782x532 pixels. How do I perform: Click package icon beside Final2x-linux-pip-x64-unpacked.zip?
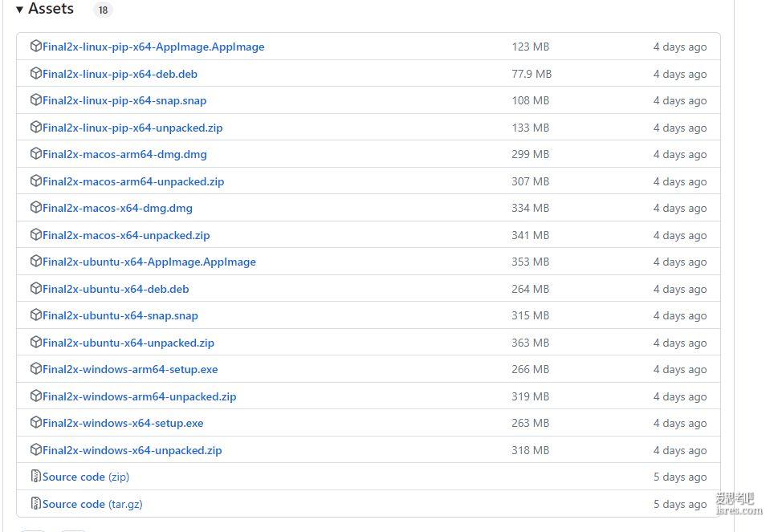(x=36, y=127)
